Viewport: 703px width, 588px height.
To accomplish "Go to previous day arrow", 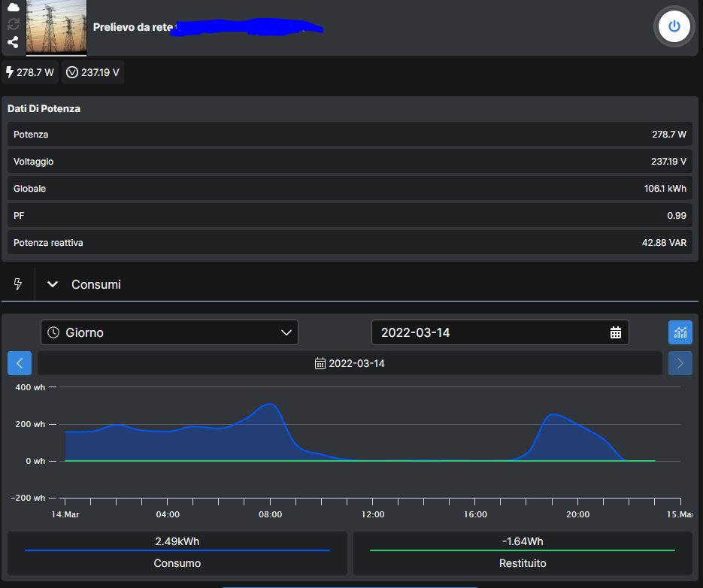I will coord(20,363).
